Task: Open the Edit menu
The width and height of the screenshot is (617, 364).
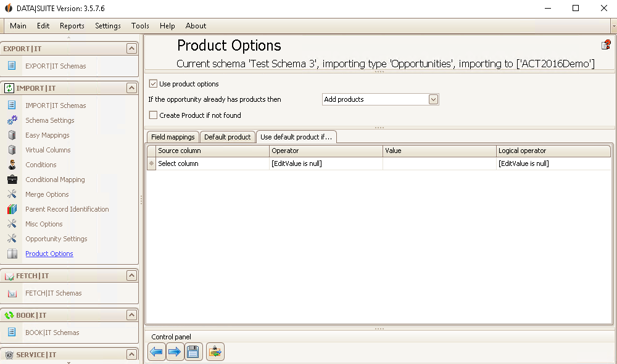Action: coord(43,25)
